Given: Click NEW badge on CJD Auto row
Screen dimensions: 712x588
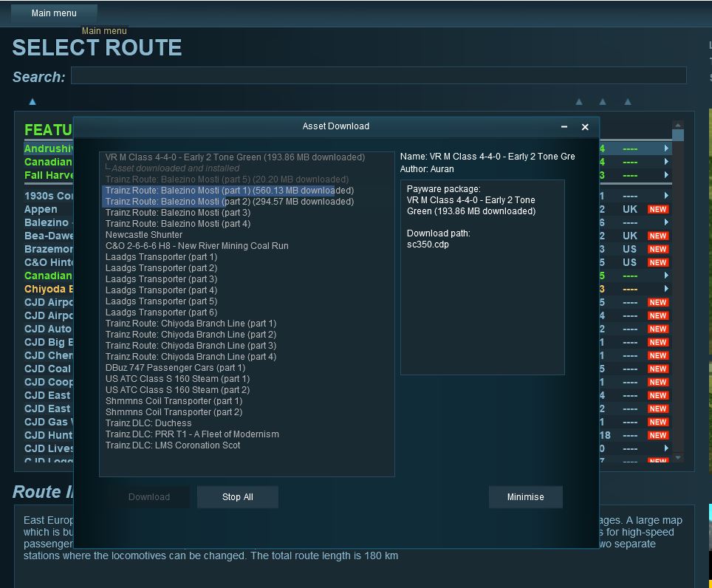Looking at the screenshot, I should tap(657, 329).
